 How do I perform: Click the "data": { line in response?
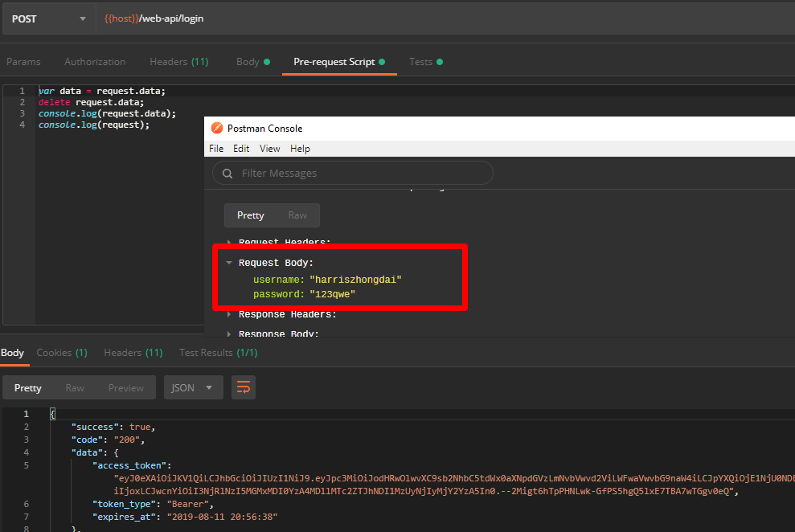[x=95, y=453]
